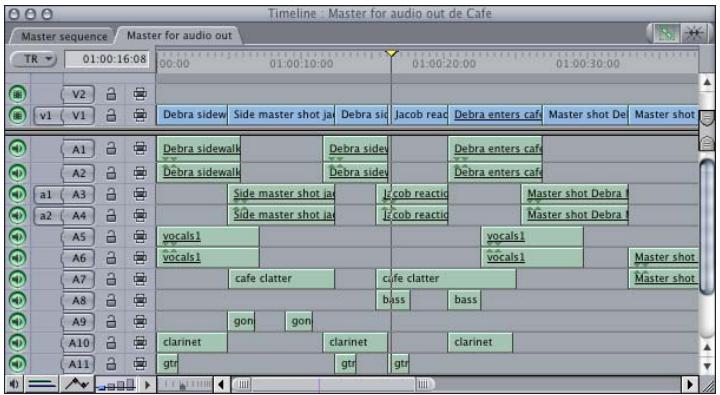Screen dimensions: 720x395
Task: Click ruler at 01:00:30:00
Action: [588, 64]
